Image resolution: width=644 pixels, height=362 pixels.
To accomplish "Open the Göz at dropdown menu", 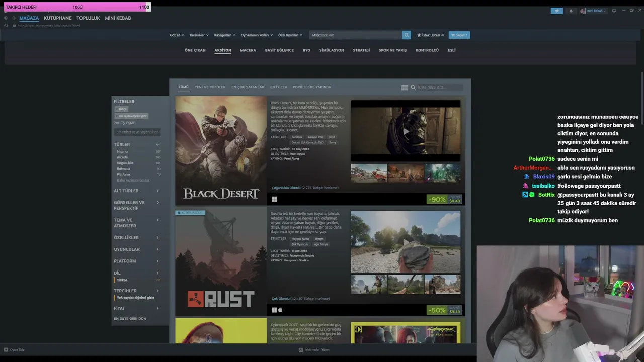I will point(176,35).
